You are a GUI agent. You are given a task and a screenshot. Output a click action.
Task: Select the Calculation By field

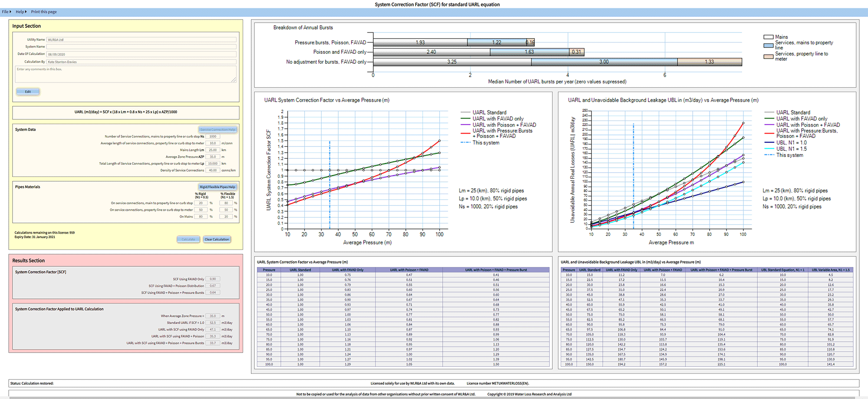click(x=141, y=62)
